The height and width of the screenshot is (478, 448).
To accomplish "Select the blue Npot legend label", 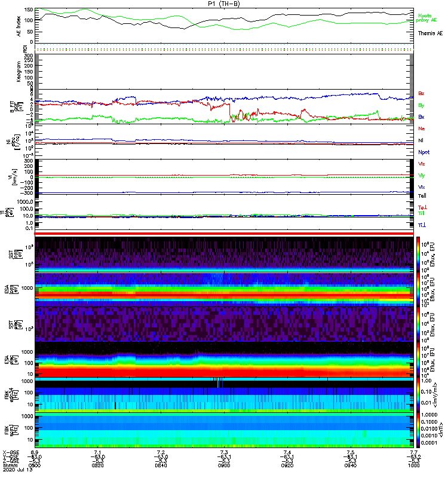I will click(424, 152).
